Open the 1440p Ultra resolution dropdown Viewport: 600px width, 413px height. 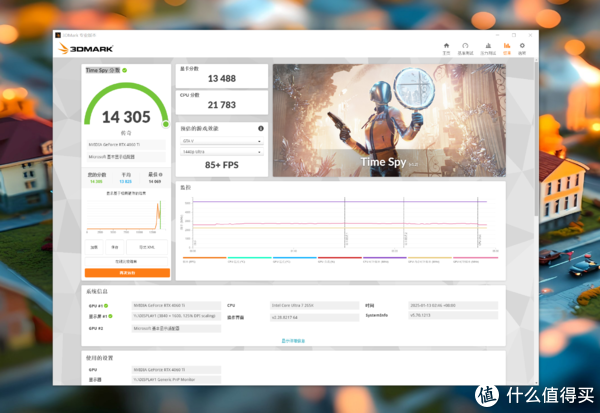(222, 150)
